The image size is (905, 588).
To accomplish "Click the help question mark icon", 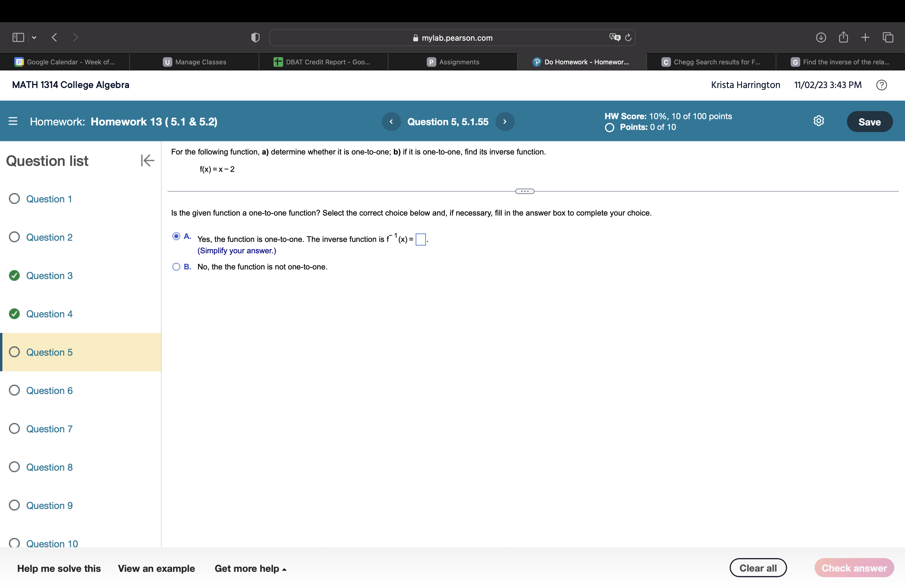I will coord(881,85).
